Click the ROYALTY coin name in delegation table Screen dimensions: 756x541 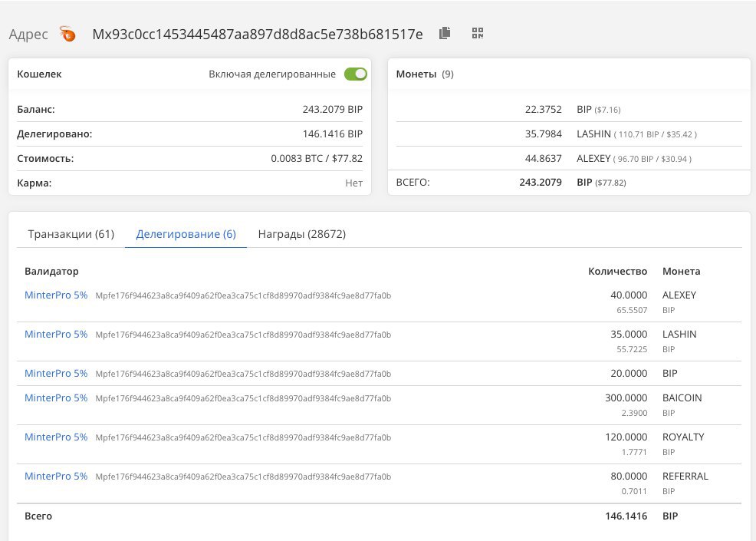tap(683, 437)
